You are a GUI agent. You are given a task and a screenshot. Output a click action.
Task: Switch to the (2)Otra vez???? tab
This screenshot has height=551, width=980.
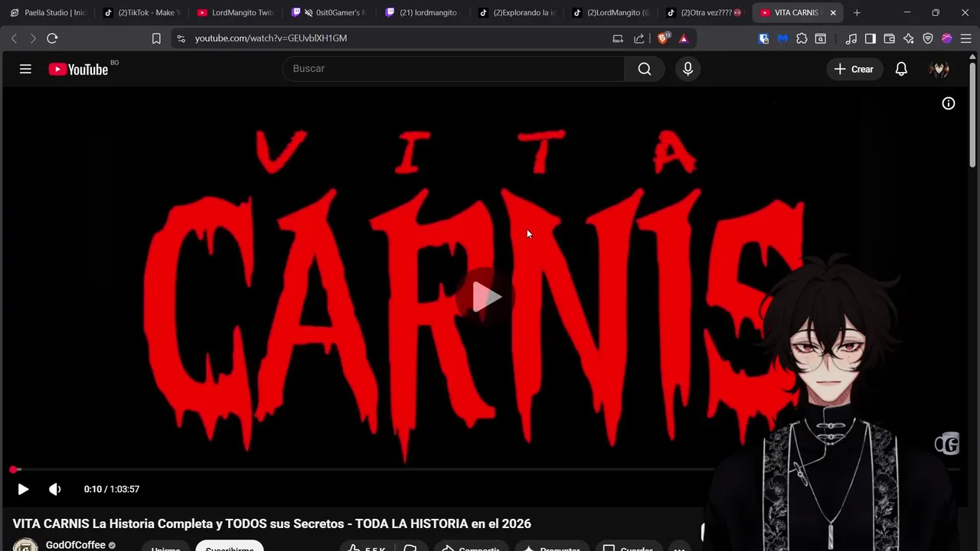[x=704, y=13]
